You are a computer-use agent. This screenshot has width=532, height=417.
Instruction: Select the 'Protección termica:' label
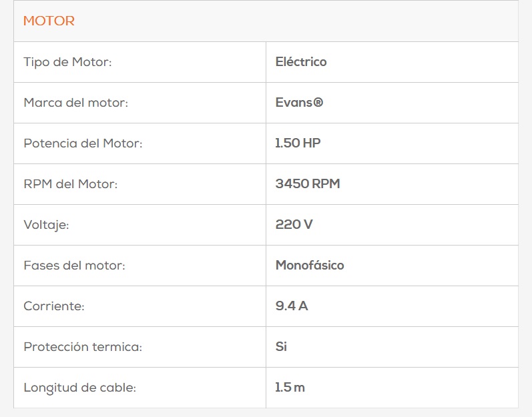point(83,347)
